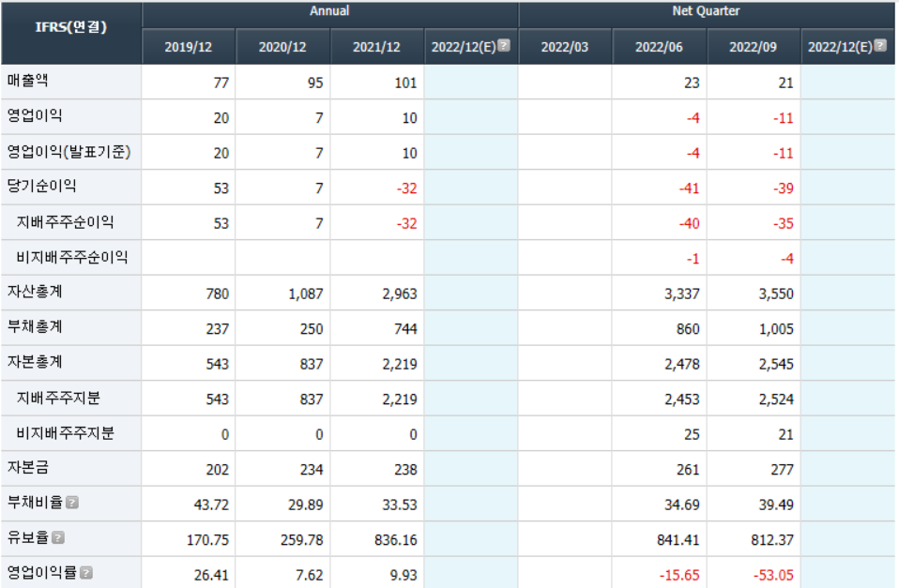899x588 pixels.
Task: Click 지배주주지분 value 2,524
Action: [776, 400]
